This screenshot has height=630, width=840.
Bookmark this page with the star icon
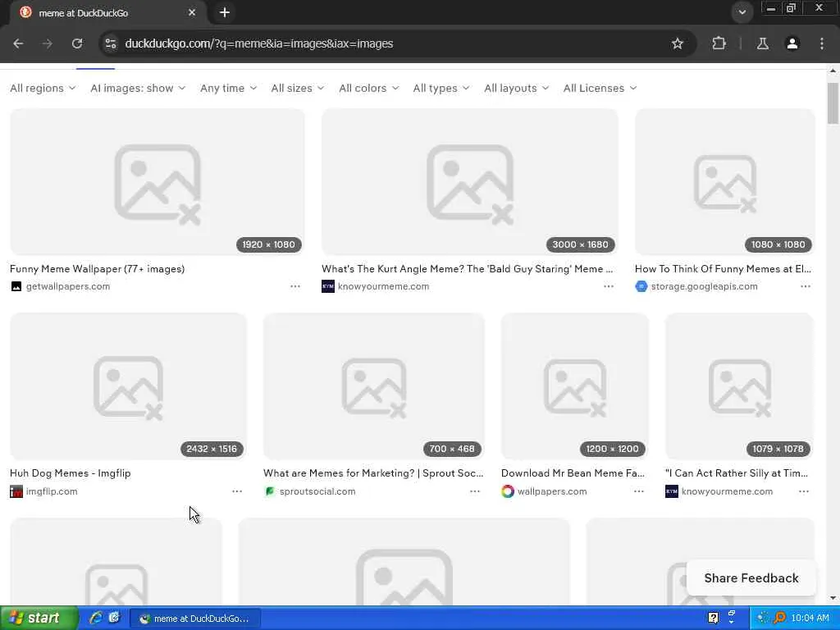tap(677, 43)
